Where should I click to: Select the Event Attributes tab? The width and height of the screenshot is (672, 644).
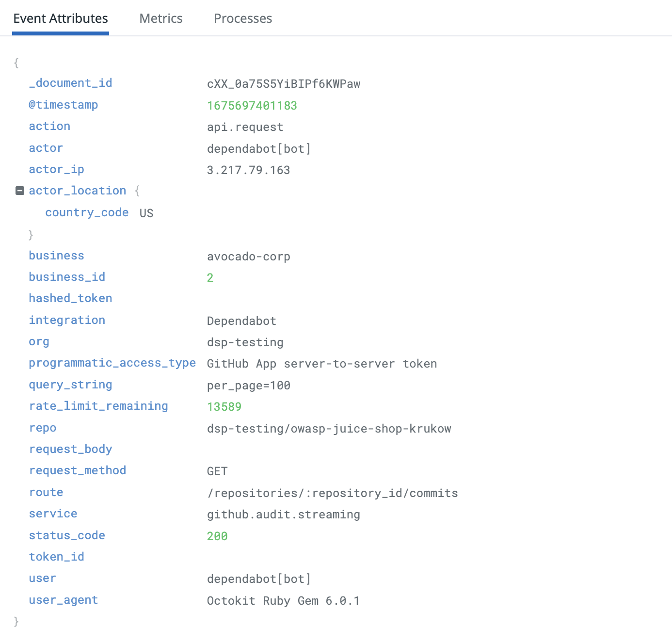pos(60,18)
